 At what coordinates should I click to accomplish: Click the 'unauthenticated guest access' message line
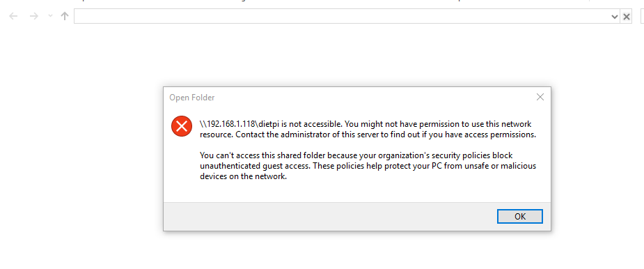coord(368,166)
